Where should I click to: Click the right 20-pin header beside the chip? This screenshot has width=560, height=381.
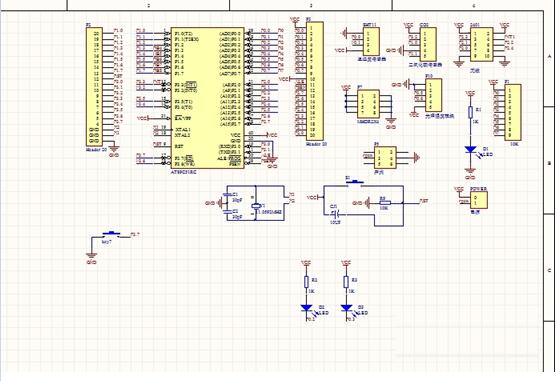315,81
